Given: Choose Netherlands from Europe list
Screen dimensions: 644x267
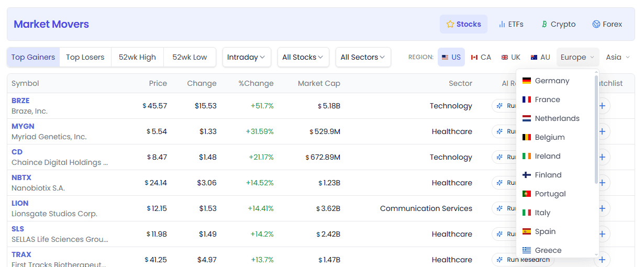Looking at the screenshot, I should [555, 118].
